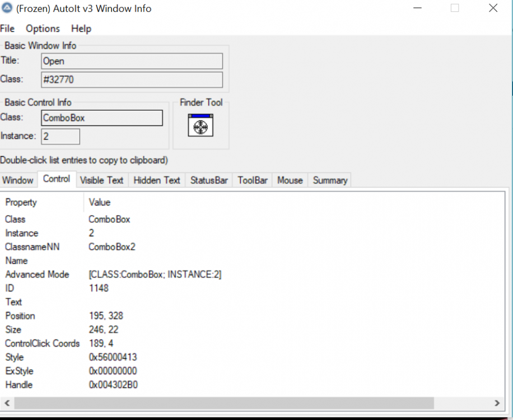The height and width of the screenshot is (420, 513).
Task: Close the AutoIt Window Info window
Action: 493,8
